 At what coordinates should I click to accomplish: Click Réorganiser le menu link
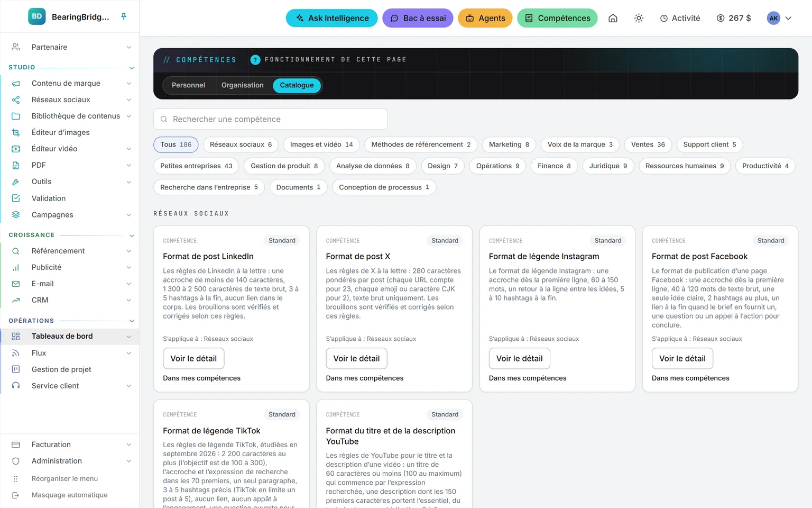point(64,479)
